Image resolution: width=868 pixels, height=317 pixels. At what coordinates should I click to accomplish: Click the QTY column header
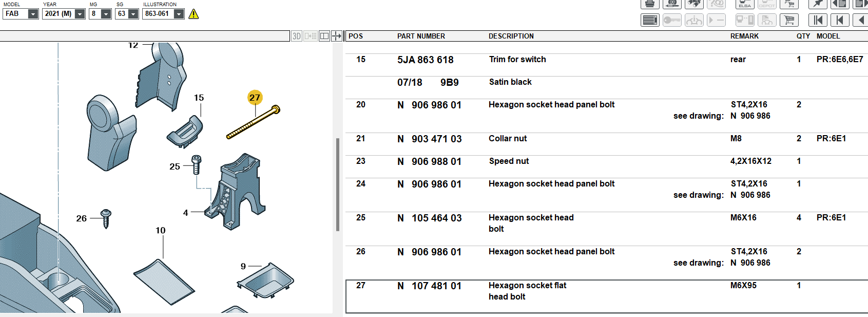803,36
